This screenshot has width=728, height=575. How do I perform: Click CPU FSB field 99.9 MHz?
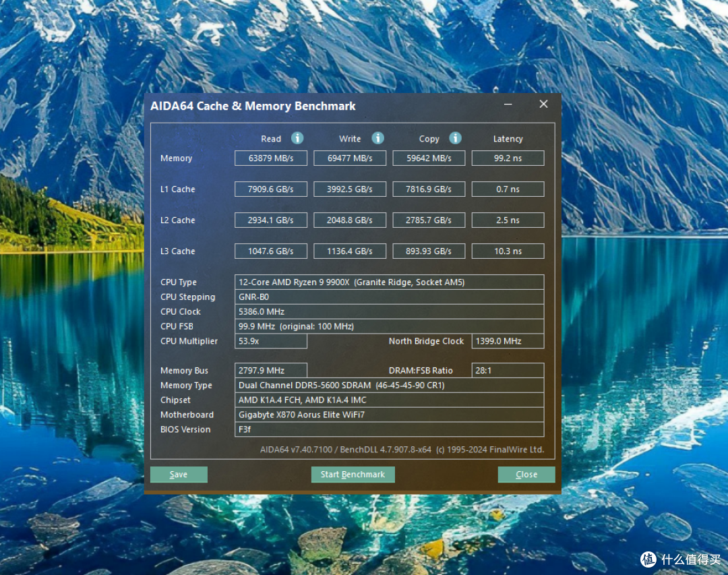click(x=389, y=326)
